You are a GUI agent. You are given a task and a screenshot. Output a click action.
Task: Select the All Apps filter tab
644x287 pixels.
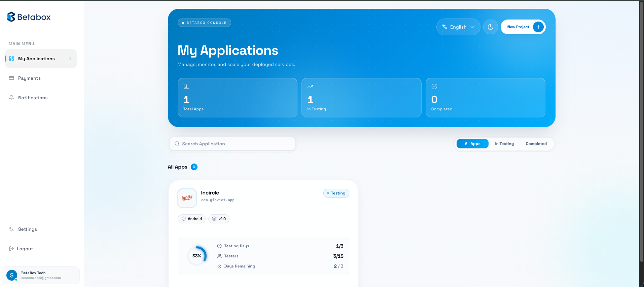[472, 144]
